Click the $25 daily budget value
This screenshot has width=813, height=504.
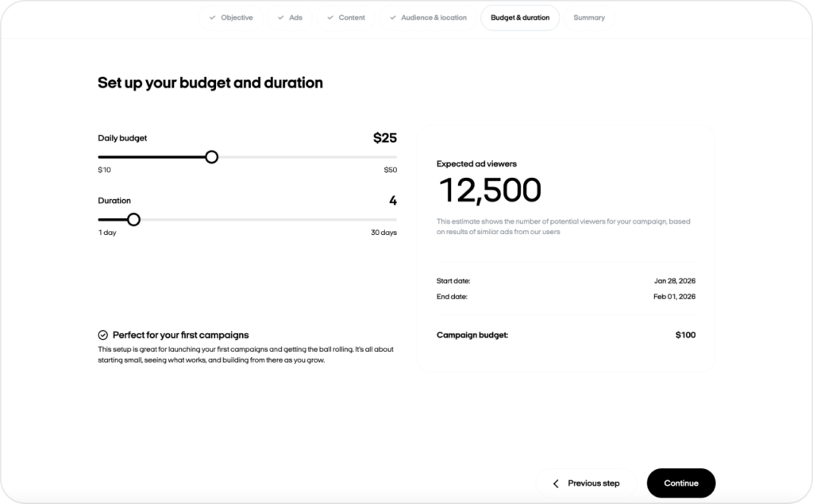click(385, 137)
